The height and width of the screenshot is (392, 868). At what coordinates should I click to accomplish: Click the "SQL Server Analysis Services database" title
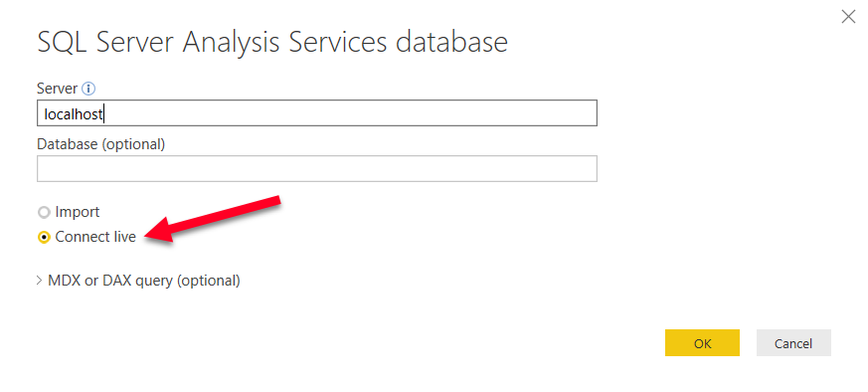[272, 43]
